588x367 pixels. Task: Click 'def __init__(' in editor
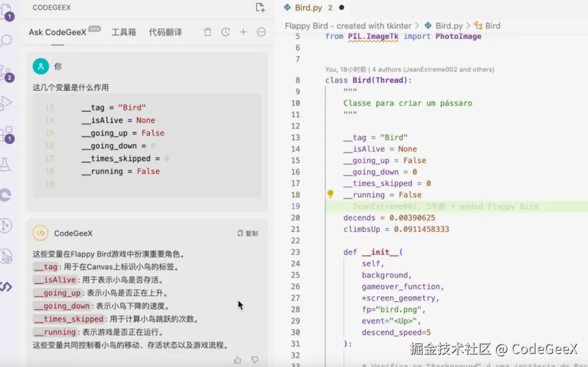click(373, 252)
